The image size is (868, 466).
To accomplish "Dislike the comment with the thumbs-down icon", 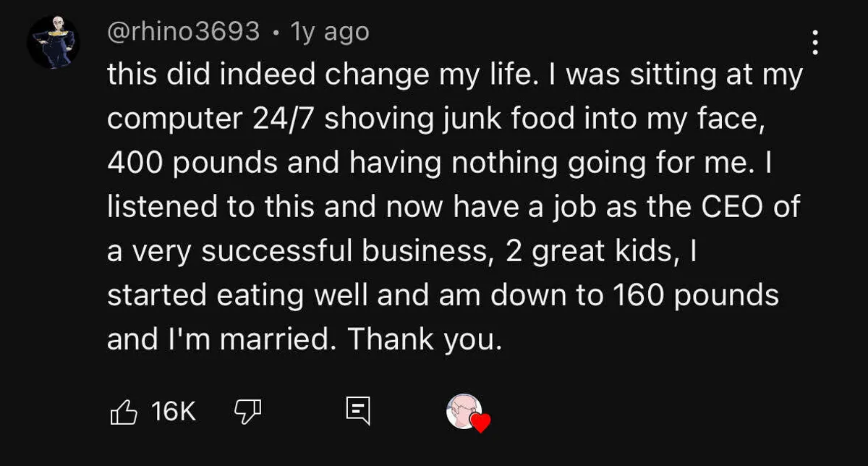I will [x=247, y=412].
